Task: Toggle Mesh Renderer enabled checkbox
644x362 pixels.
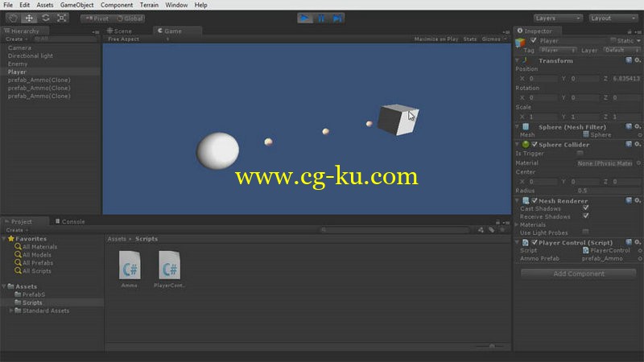Action: click(535, 200)
